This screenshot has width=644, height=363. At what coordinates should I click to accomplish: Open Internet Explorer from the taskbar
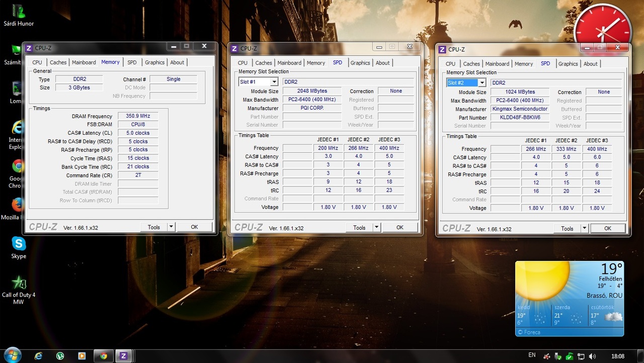tap(38, 356)
